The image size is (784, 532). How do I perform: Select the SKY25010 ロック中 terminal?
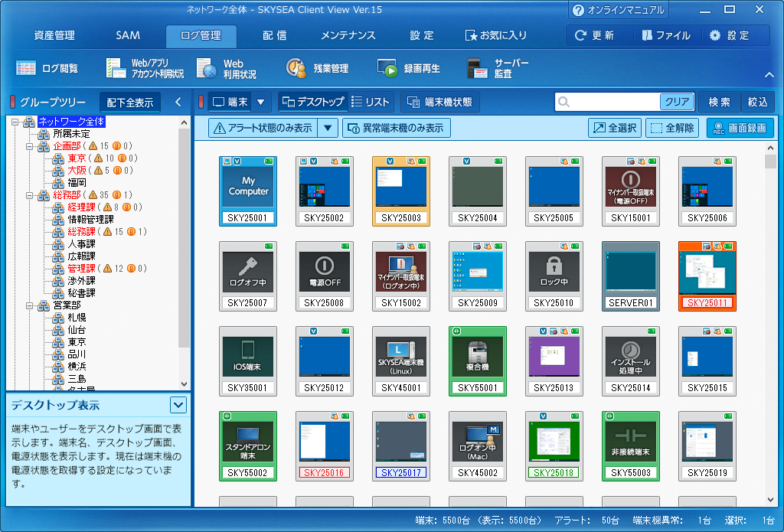point(554,276)
